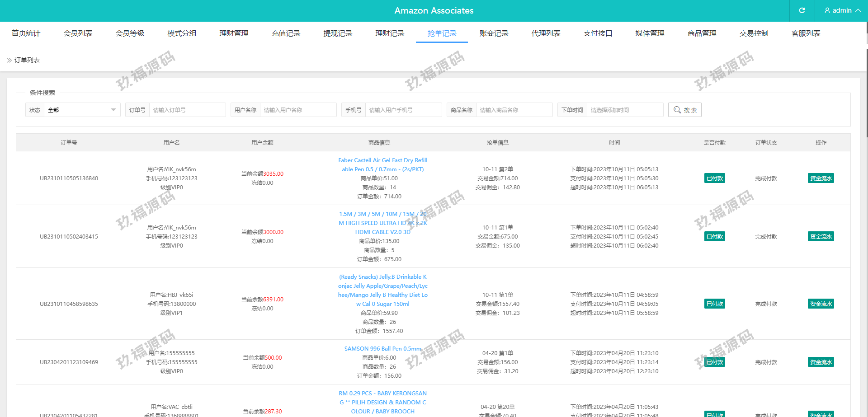
Task: Click the breadcrumb double-arrow icon
Action: [9, 60]
